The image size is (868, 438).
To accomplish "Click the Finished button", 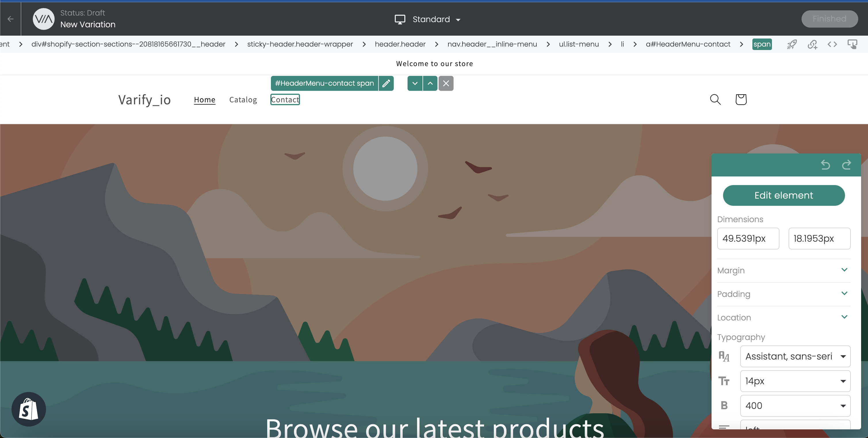I will [x=829, y=19].
